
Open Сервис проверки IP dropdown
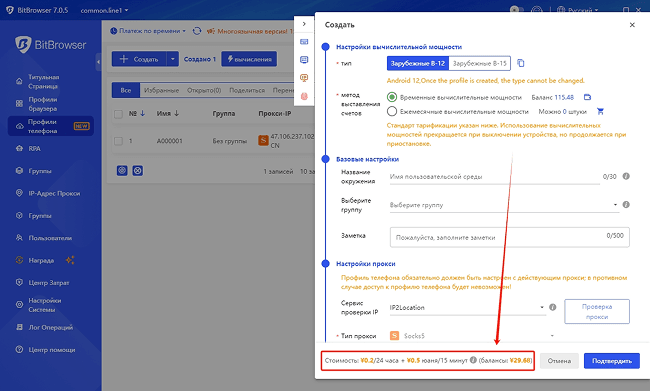coord(467,308)
